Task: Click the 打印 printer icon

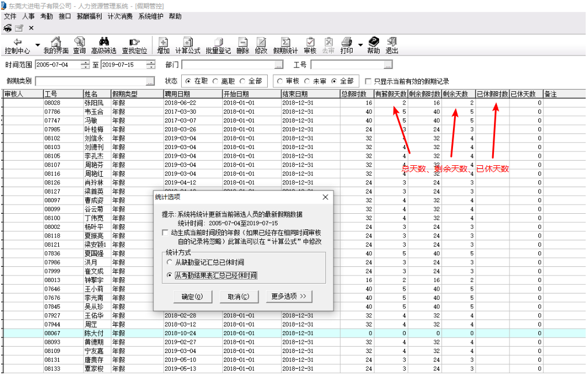Action: tap(347, 42)
